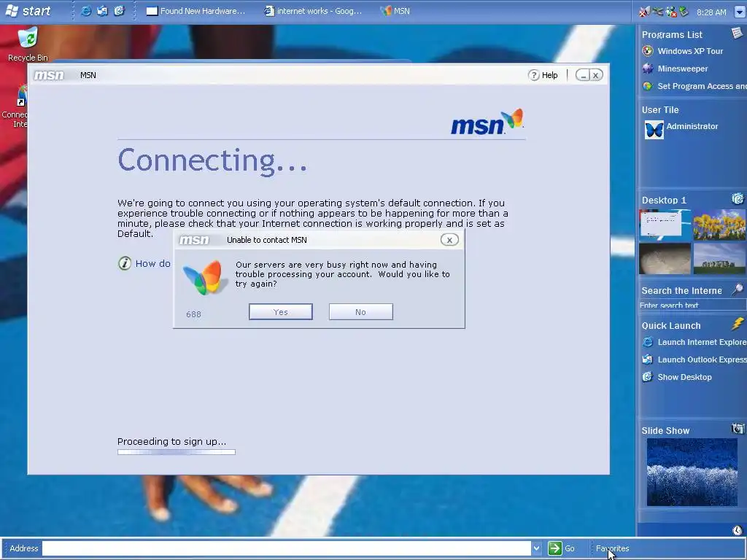Click the info icon beside the How do link
This screenshot has width=747, height=560.
(124, 263)
